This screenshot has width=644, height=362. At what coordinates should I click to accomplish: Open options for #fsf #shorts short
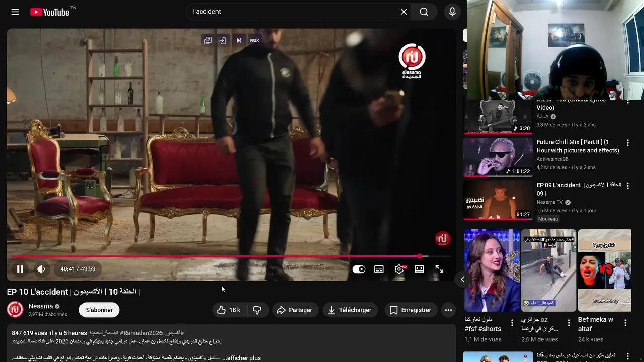pyautogui.click(x=512, y=323)
